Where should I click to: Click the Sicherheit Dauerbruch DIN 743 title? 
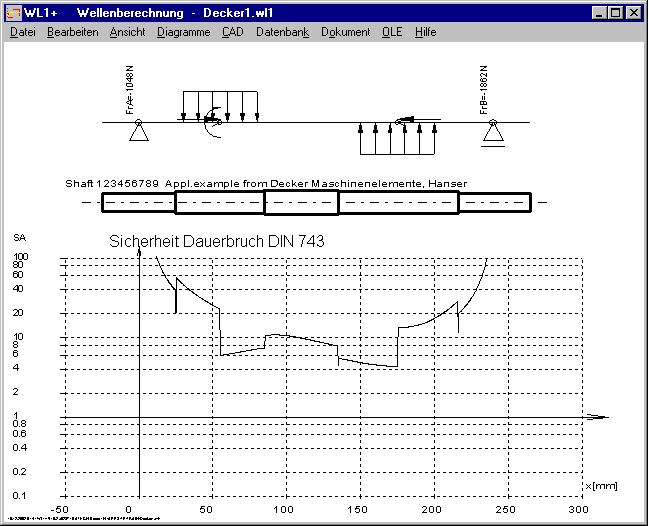(216, 241)
